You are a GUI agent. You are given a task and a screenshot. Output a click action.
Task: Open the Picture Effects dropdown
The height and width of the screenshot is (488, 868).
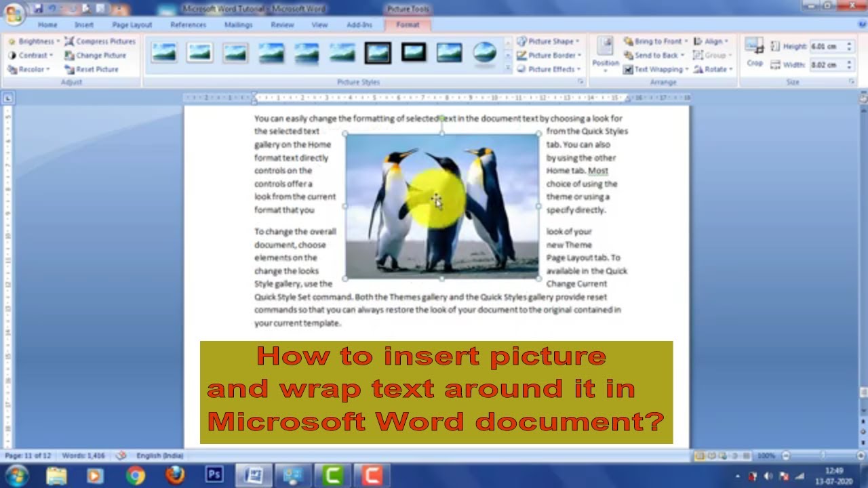click(549, 69)
